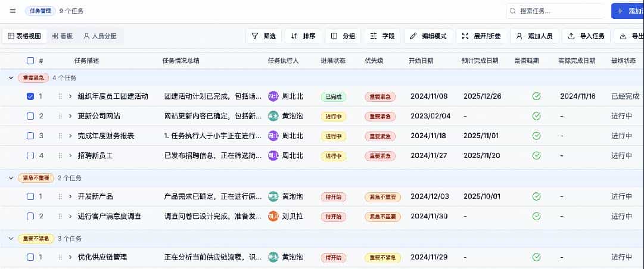Click green check icon in 进行客户满意度调查 row
The image size is (644, 269).
click(x=536, y=216)
